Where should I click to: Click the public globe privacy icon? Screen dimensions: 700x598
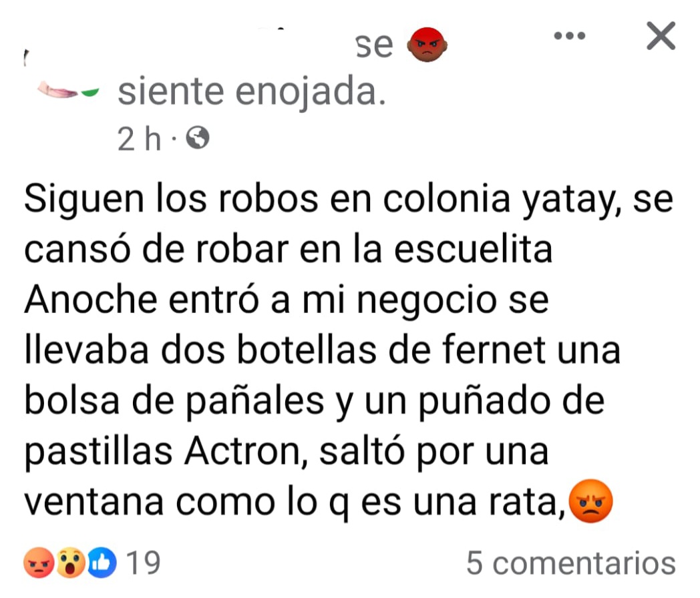tap(197, 137)
